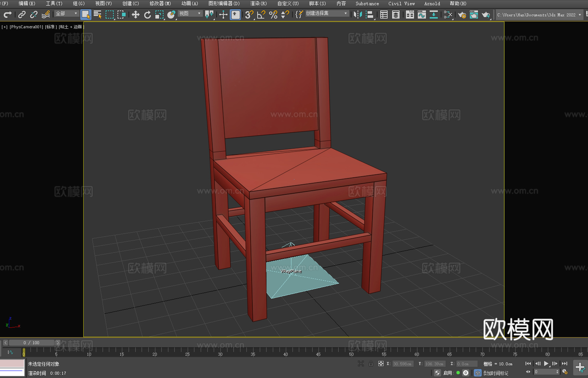Screen dimensions: 588x378
Task: Toggle Keyboard Shortcut Override button
Action: [x=235, y=14]
